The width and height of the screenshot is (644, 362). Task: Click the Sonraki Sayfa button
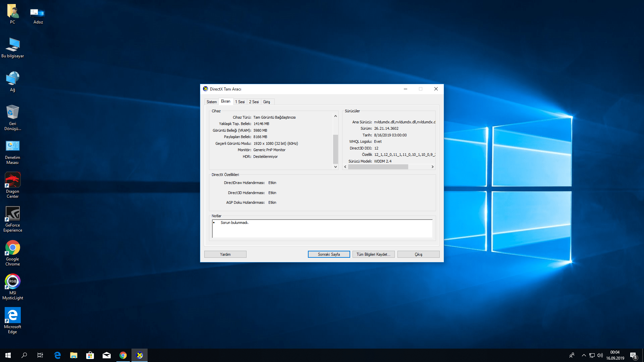pos(329,254)
